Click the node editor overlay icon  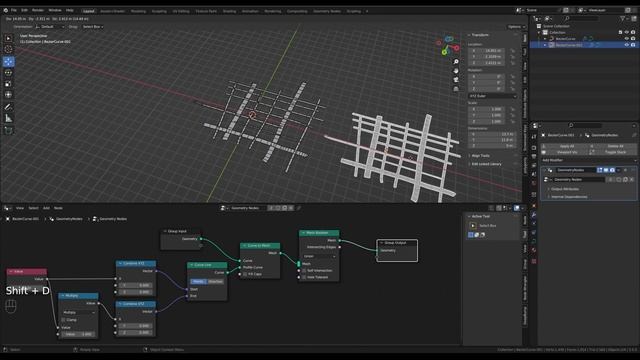pos(517,208)
